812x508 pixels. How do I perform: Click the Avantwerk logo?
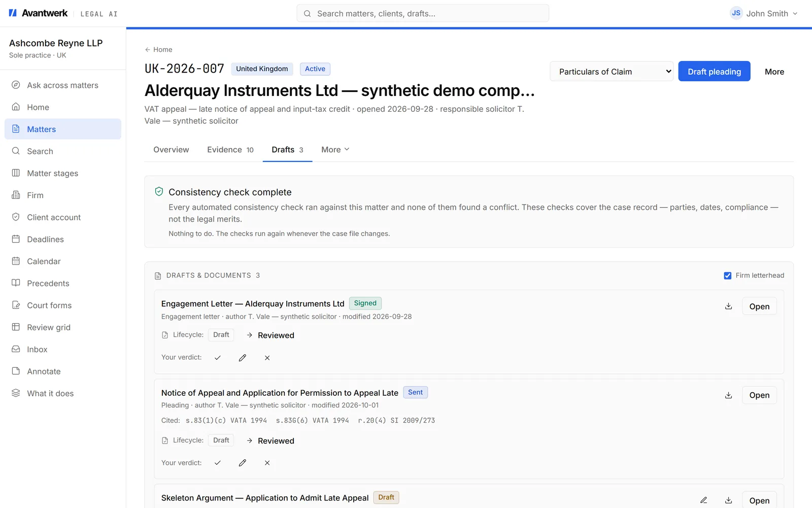click(x=38, y=13)
